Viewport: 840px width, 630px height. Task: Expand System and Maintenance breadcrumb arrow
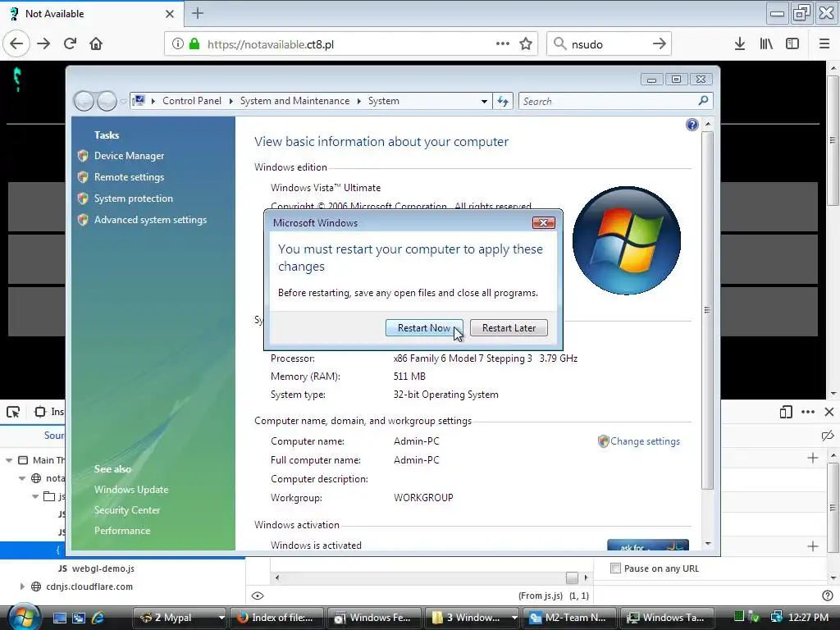359,101
